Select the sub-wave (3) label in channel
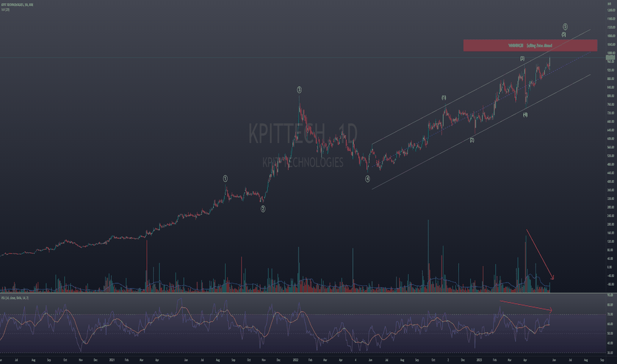Image resolution: width=617 pixels, height=364 pixels. click(x=522, y=58)
